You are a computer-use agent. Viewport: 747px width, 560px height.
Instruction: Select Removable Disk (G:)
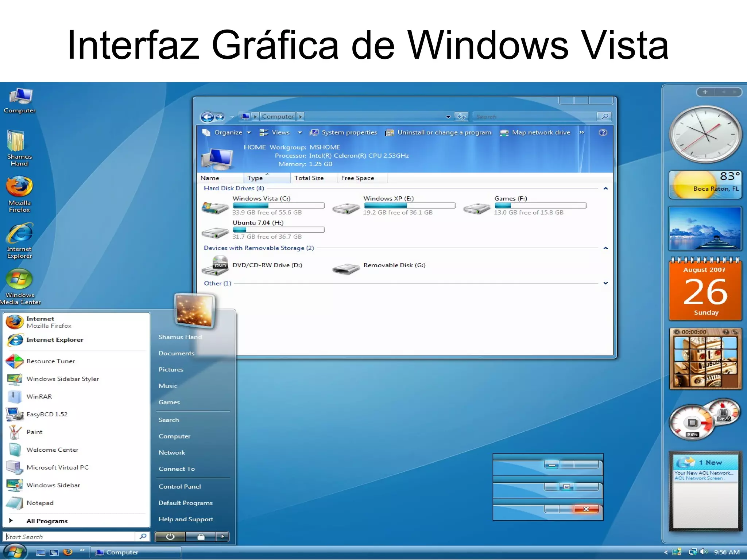tap(379, 268)
